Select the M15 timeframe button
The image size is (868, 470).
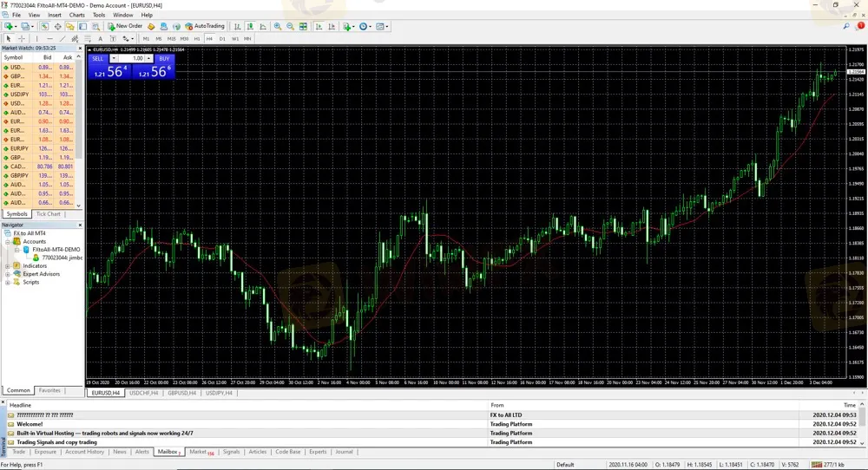click(x=171, y=39)
